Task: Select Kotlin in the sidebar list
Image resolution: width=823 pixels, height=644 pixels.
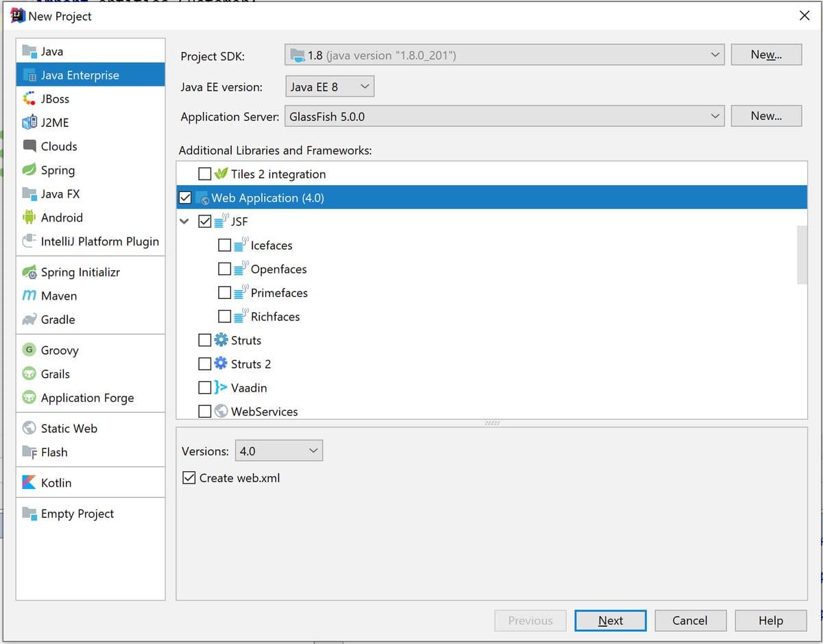Action: 91,483
